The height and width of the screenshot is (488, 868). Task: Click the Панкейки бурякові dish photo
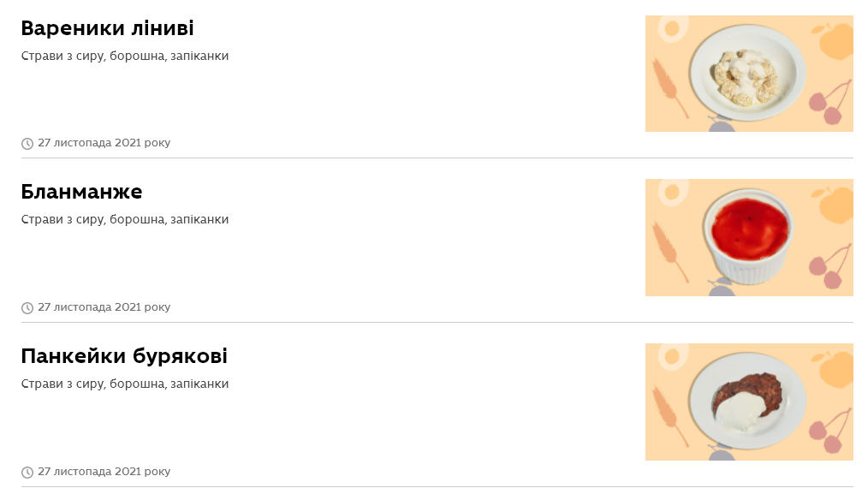tap(749, 402)
